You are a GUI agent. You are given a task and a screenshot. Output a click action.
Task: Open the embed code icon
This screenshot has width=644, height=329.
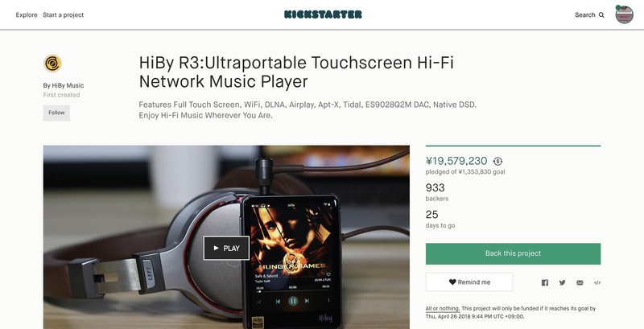pos(597,282)
